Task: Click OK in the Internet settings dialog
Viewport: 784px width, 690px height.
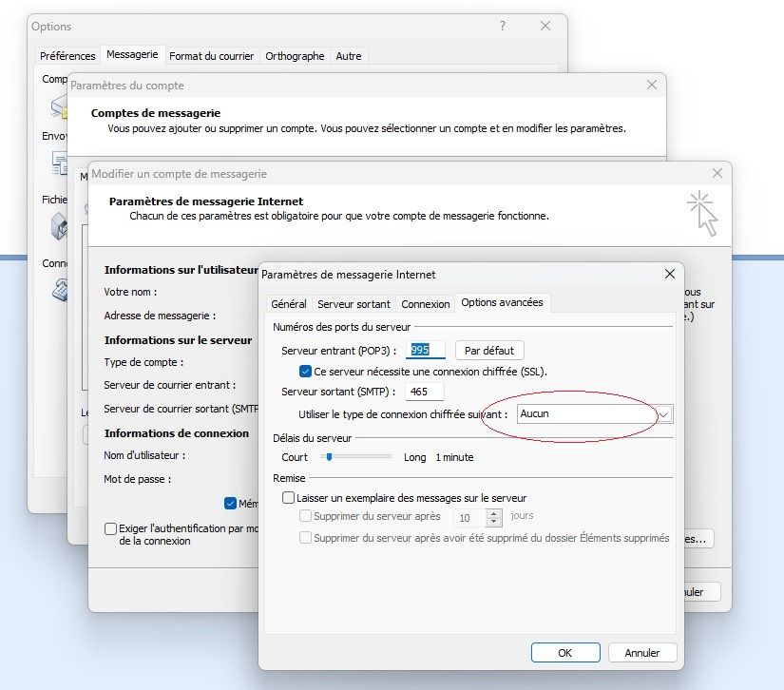Action: (x=565, y=653)
